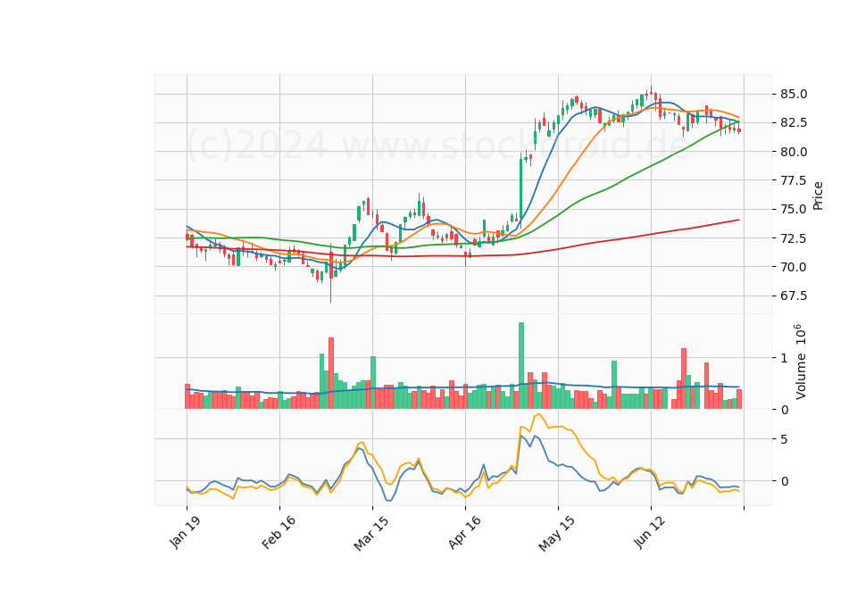Click the May 15 date label
This screenshot has height=616, width=857.
coord(556,533)
